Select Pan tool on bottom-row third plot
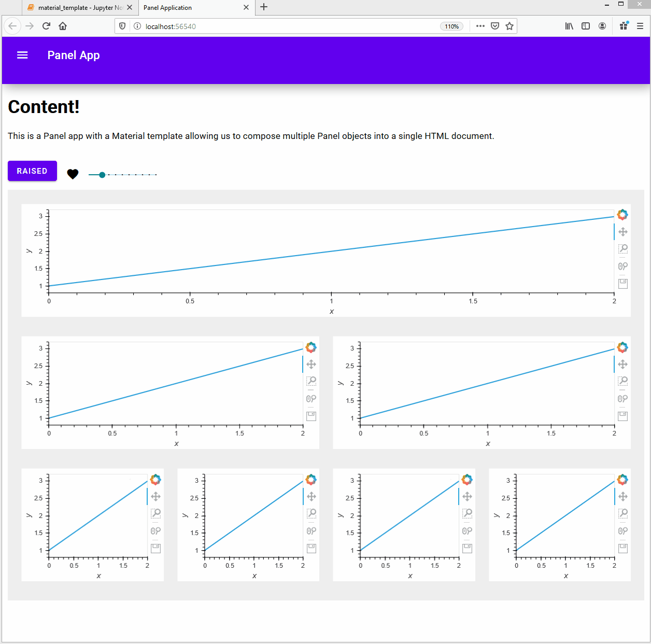This screenshot has height=644, width=651. [467, 496]
